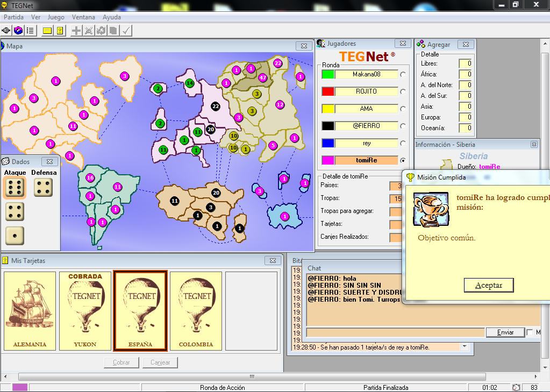Click ROJITO's red color swatch
550x392 pixels.
328,91
